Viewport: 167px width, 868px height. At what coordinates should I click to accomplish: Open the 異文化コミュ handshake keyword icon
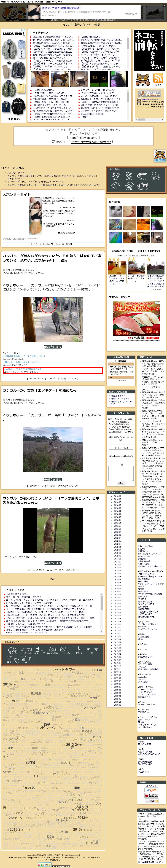point(13,660)
